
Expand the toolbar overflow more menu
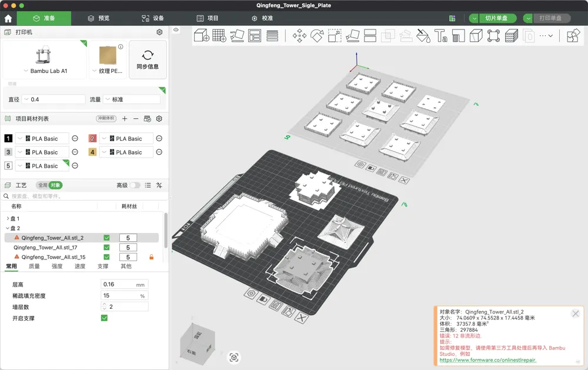click(x=546, y=36)
